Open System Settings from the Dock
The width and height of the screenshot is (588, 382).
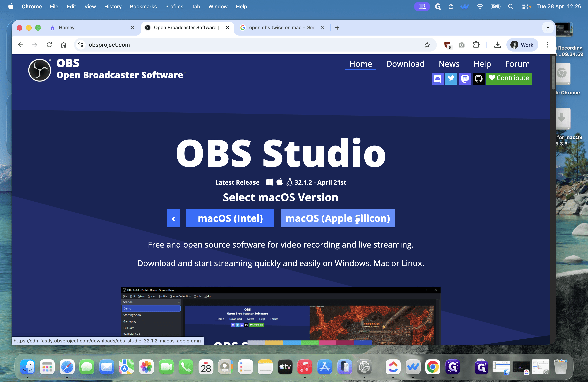tap(364, 367)
